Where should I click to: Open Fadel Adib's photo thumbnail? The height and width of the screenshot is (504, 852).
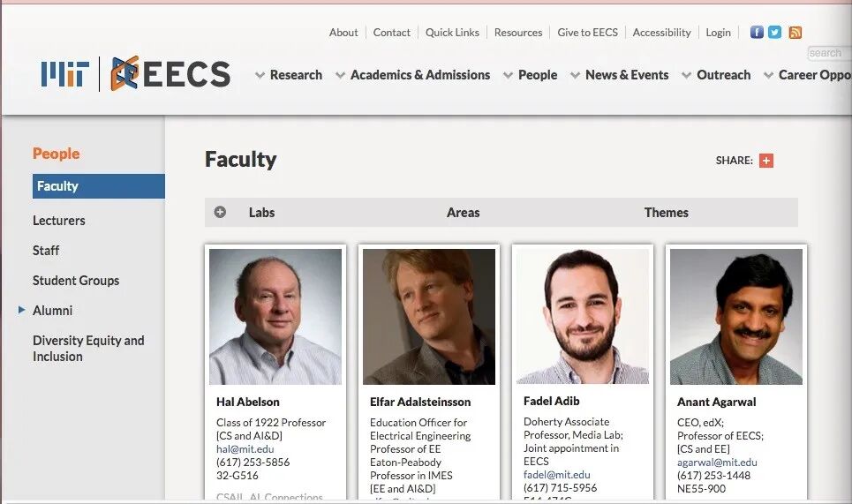(583, 317)
